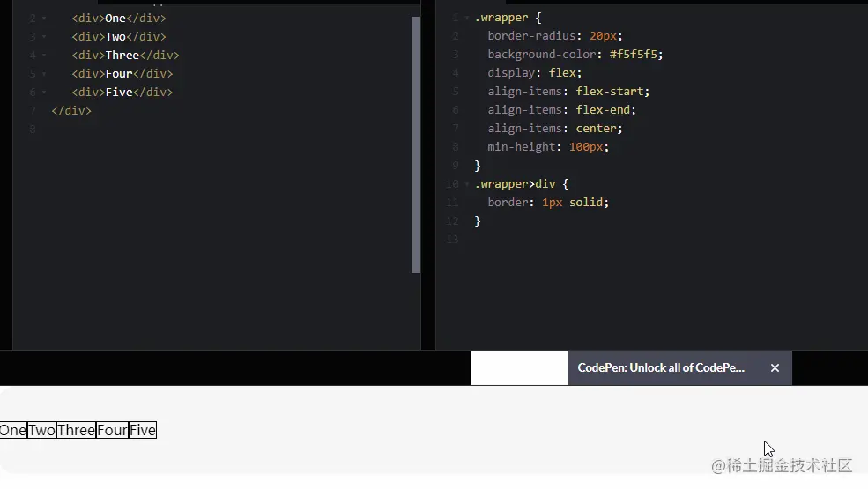
Task: Open the CodePen: Unlock all of CodePen banner
Action: coord(661,367)
